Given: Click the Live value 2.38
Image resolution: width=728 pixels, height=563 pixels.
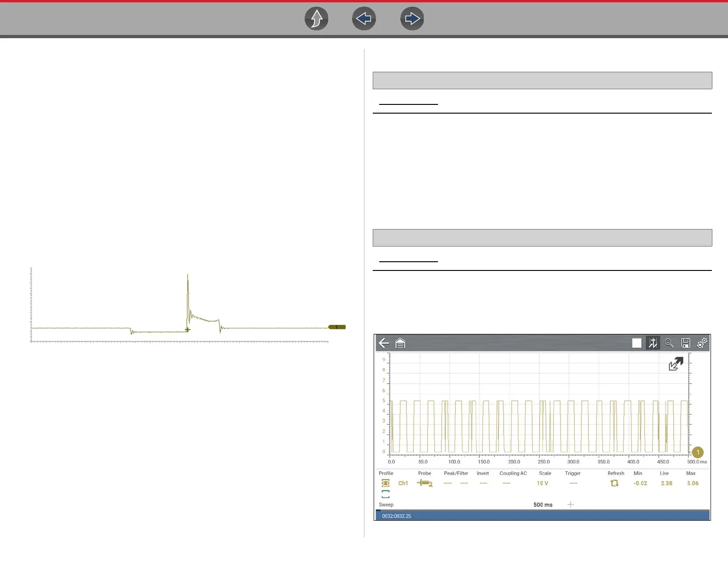Looking at the screenshot, I should coord(666,483).
